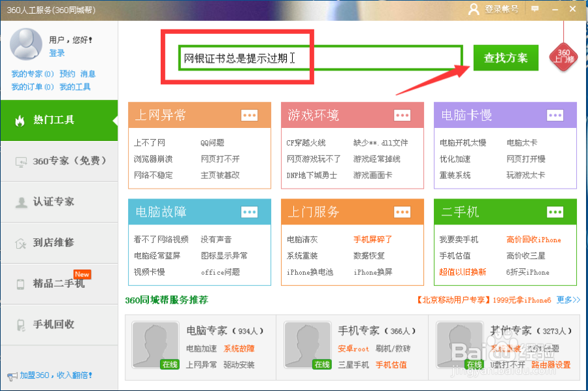Click the green 查找方案 button
This screenshot has width=588, height=391.
[505, 57]
